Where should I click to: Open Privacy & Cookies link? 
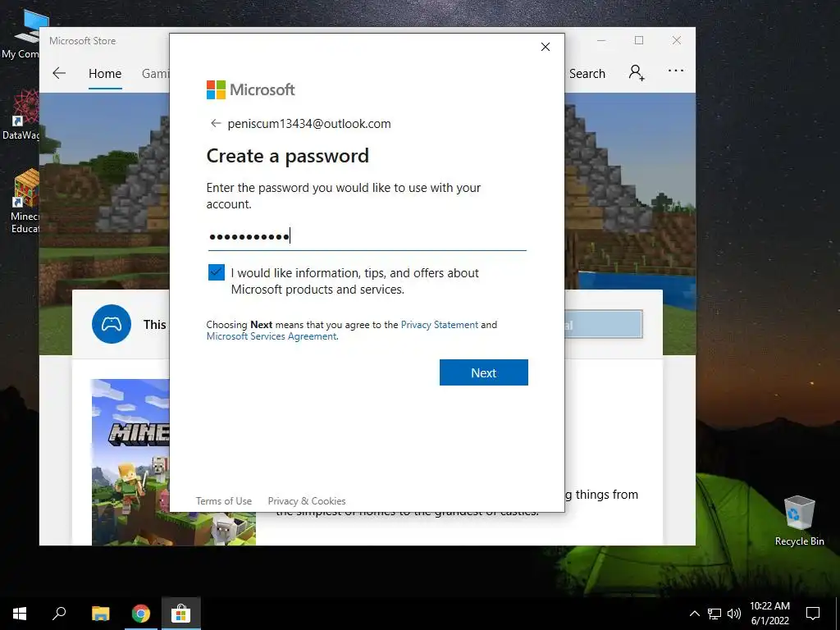pyautogui.click(x=307, y=501)
